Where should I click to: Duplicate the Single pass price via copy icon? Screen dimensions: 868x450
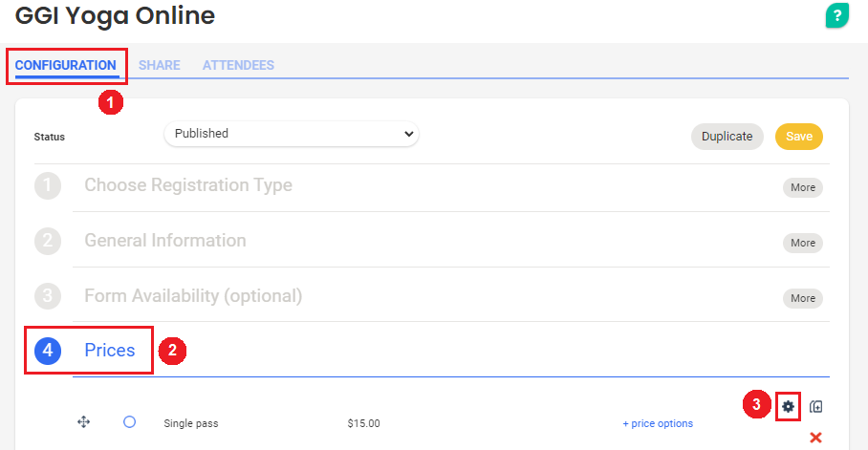tap(815, 407)
